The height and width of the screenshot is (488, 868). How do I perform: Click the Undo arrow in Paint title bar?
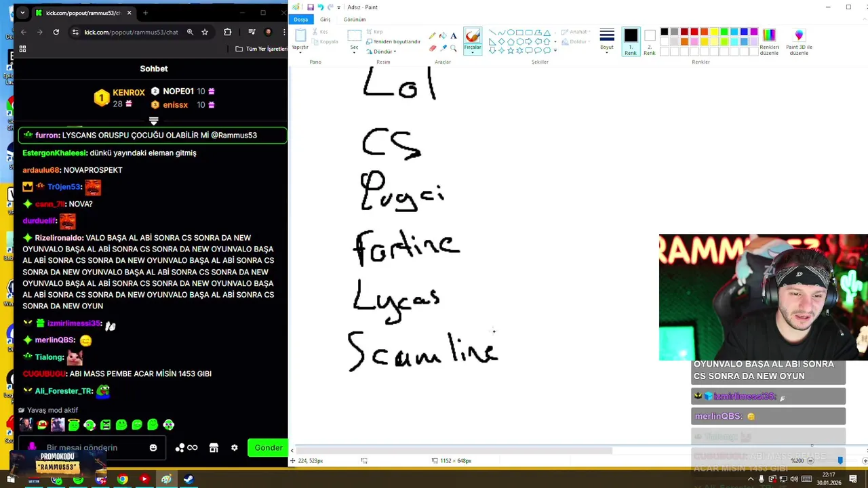(x=321, y=7)
